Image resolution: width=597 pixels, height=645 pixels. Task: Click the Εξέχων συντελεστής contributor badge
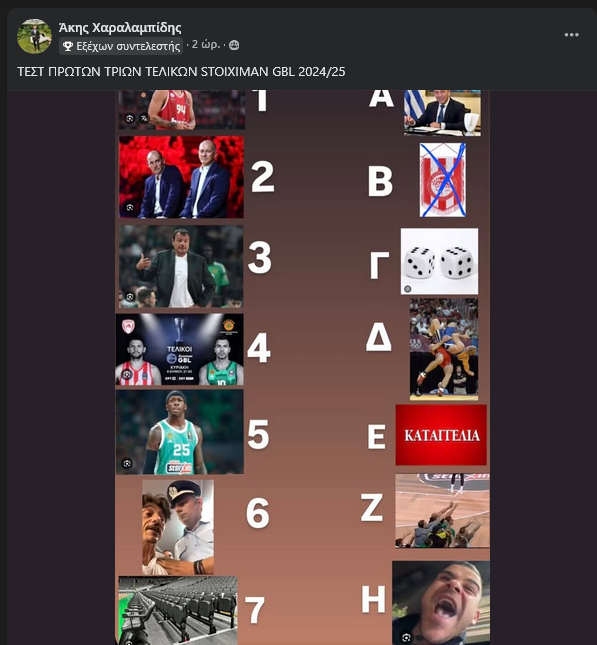[121, 46]
